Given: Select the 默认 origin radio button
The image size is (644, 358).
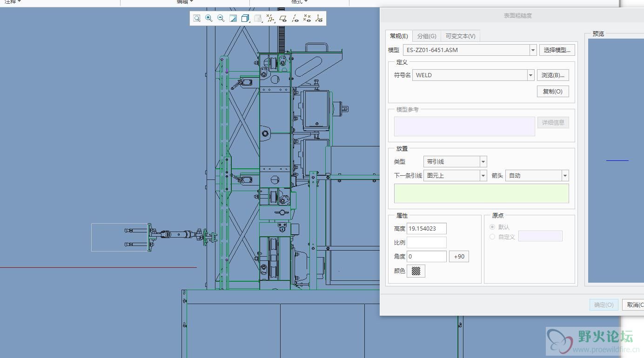Looking at the screenshot, I should [492, 227].
